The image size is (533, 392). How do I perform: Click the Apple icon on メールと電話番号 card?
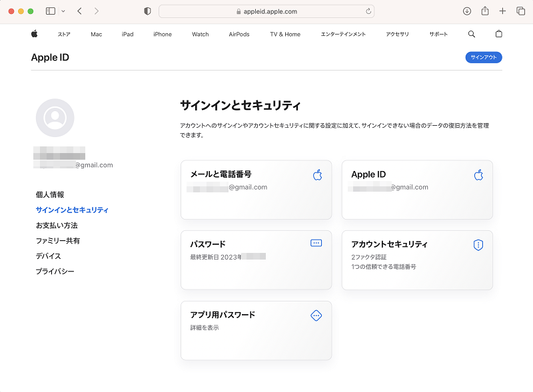318,174
